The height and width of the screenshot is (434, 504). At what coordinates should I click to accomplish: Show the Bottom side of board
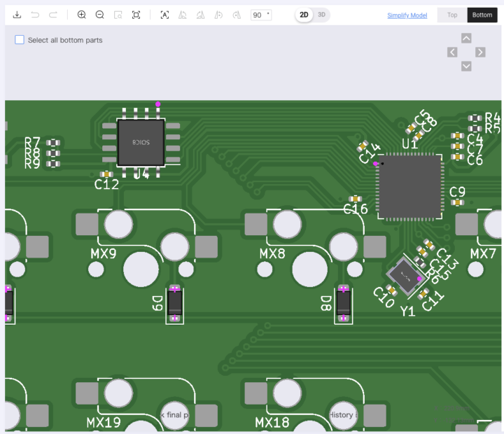tap(482, 15)
